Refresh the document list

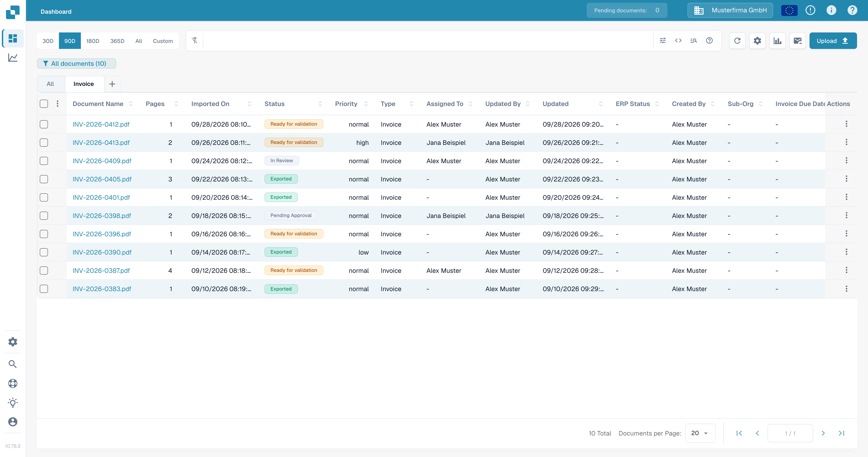tap(737, 41)
